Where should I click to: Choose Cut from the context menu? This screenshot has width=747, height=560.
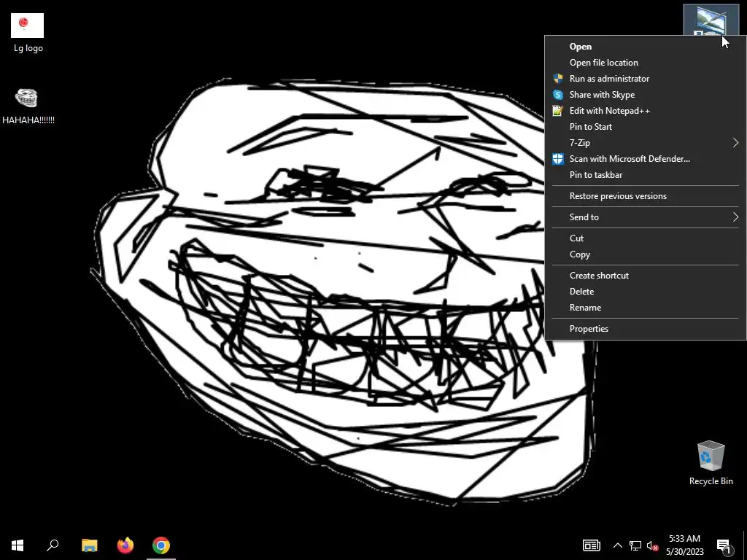645,238
